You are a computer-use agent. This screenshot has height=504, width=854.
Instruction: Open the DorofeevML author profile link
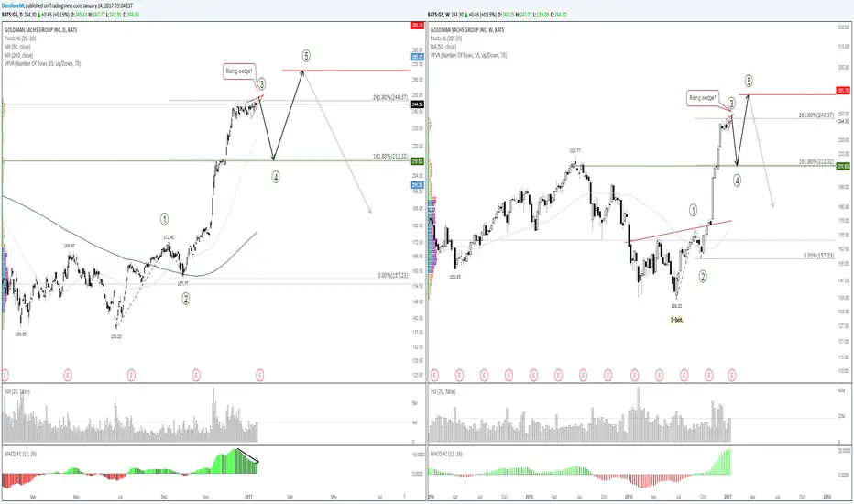pos(13,5)
